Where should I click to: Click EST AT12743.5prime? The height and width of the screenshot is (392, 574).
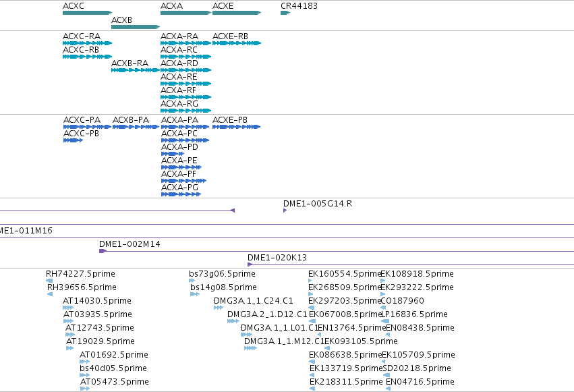[x=70, y=335]
